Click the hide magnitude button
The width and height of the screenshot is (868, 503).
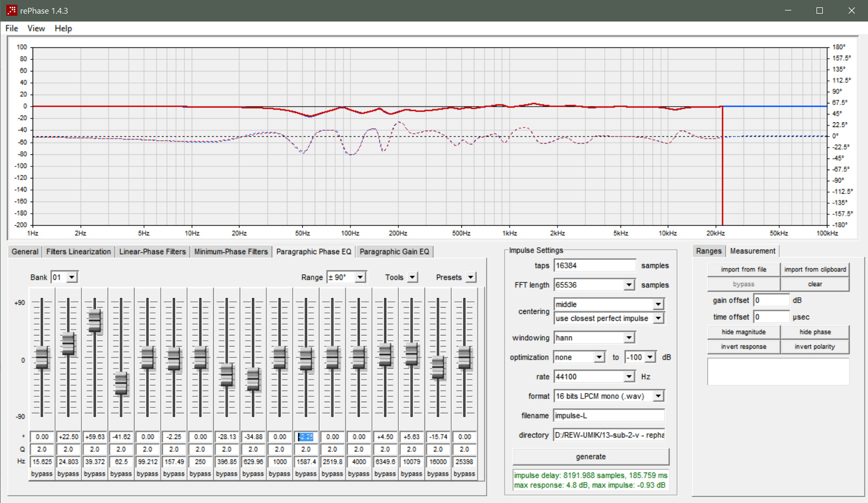pyautogui.click(x=743, y=332)
